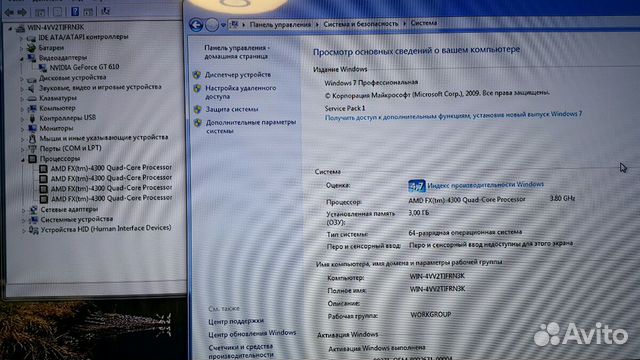640x360 pixels.
Task: Expand IDE ATA/ATAPI контроллеры node
Action: (21, 38)
